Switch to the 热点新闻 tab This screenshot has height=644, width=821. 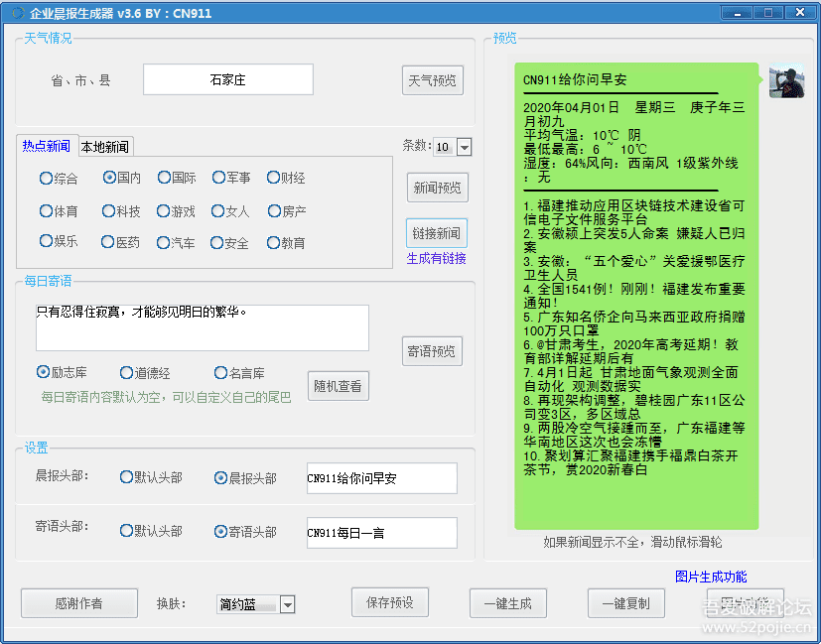pyautogui.click(x=46, y=145)
